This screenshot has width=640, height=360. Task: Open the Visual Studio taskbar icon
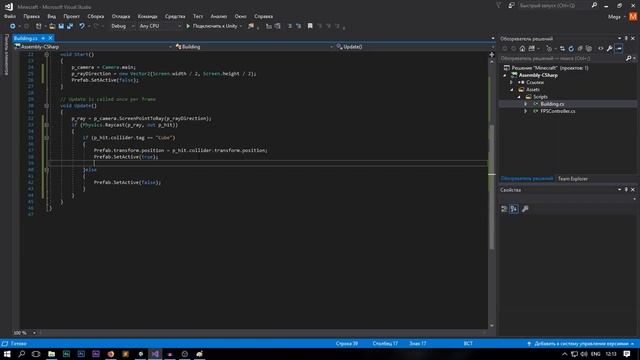tap(155, 354)
